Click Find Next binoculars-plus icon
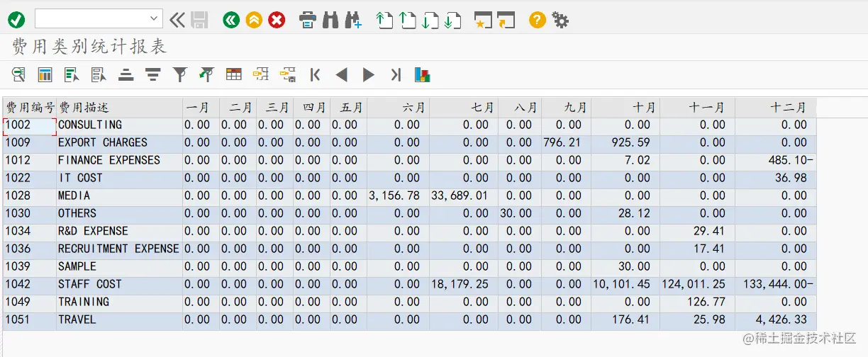This screenshot has width=868, height=357. (353, 20)
